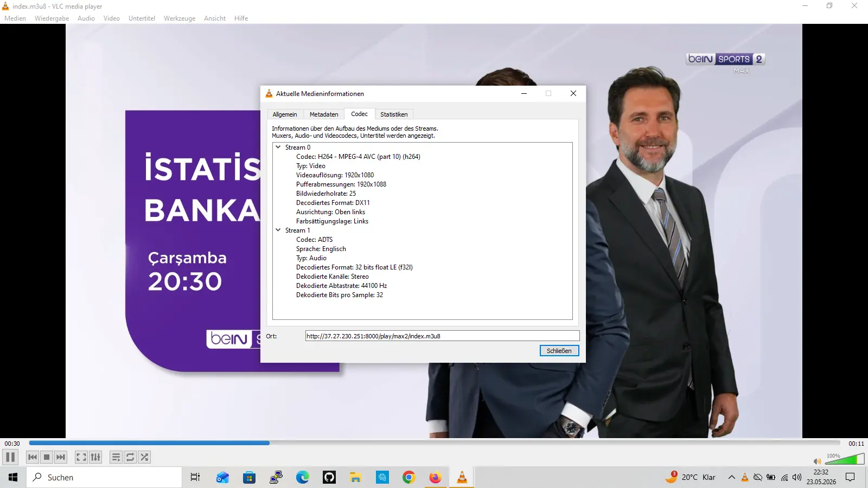Switch to the Allgemein tab
The image size is (868, 488).
(285, 114)
